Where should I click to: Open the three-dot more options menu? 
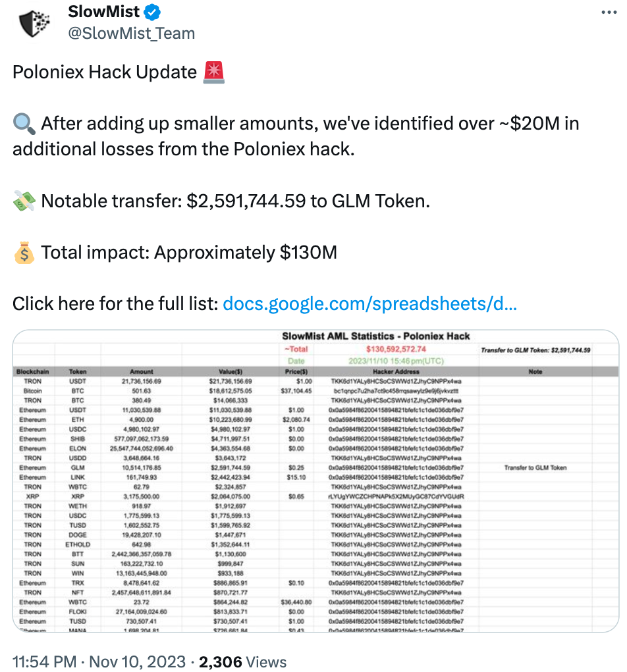pos(609,12)
